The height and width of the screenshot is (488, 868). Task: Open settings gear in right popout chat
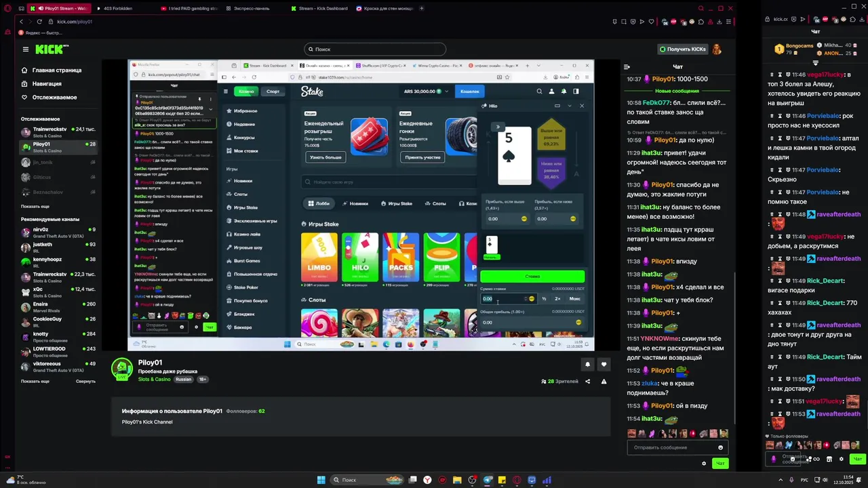pos(842,459)
